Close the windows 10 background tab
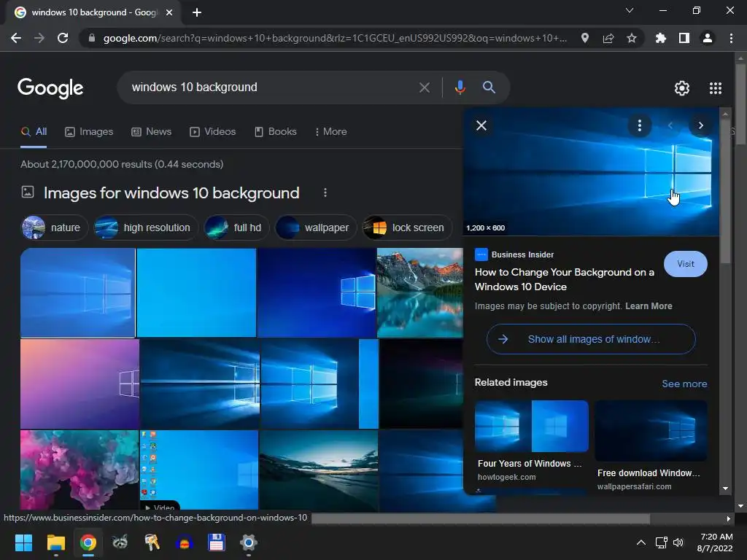This screenshot has width=747, height=560. [x=169, y=12]
